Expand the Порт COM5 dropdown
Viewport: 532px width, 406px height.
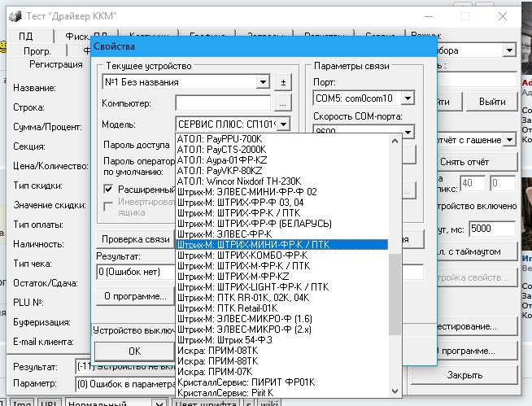tap(407, 99)
